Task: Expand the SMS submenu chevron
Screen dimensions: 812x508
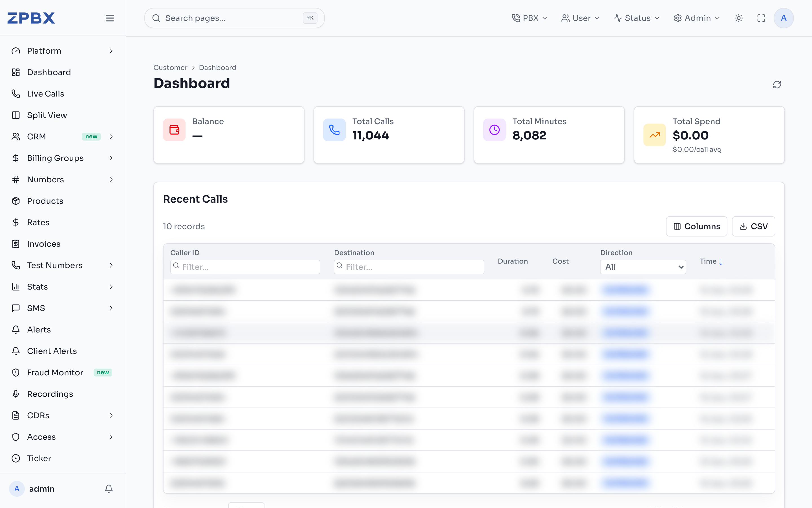Action: coord(111,308)
